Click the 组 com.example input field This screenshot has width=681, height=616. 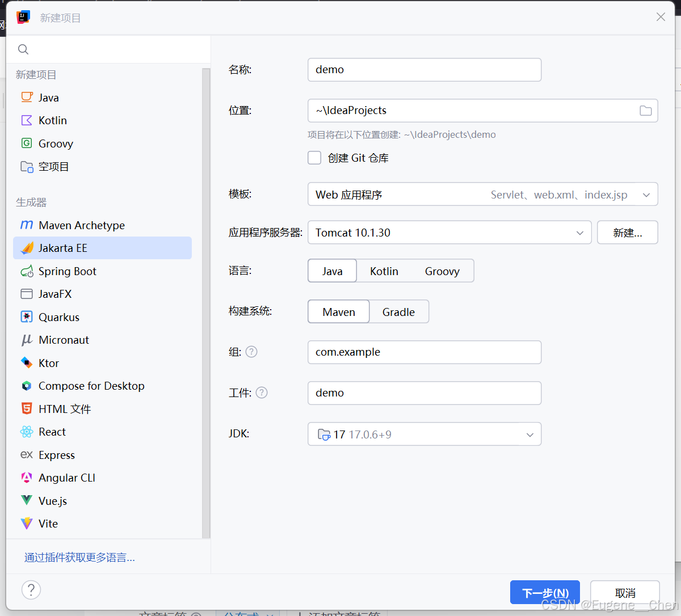point(424,352)
